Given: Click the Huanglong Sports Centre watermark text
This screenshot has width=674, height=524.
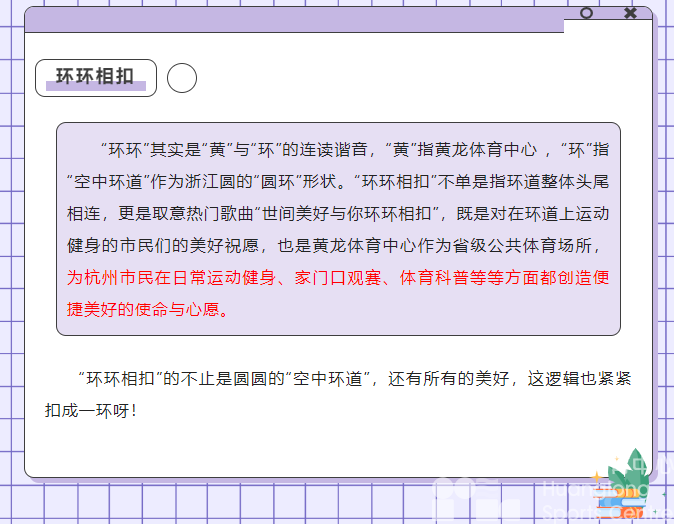Looking at the screenshot, I should 600,502.
